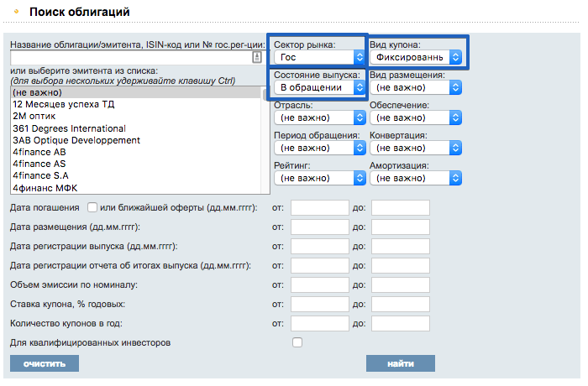The height and width of the screenshot is (386, 588).
Task: Toggle the ближайшей оферты checkbox
Action: tap(92, 207)
